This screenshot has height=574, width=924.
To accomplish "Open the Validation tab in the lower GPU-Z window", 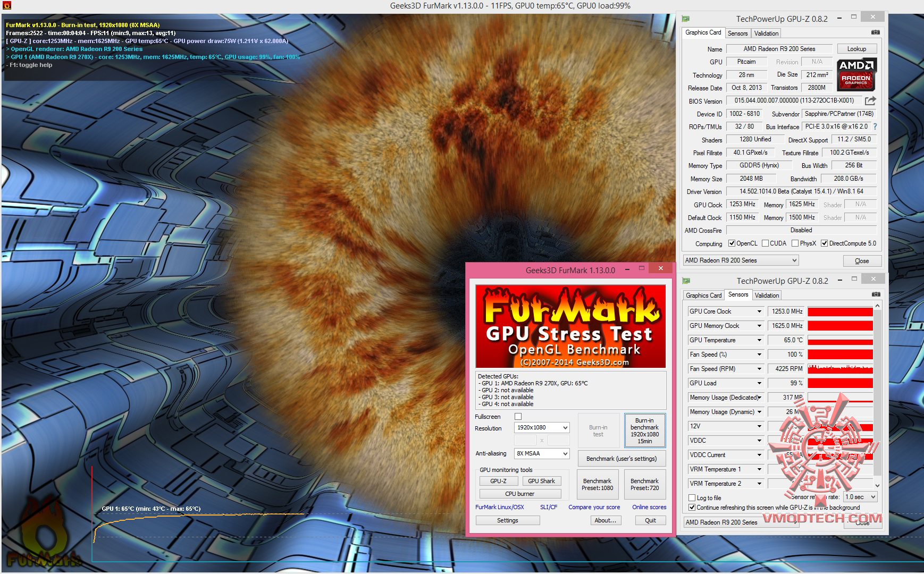I will (x=767, y=296).
